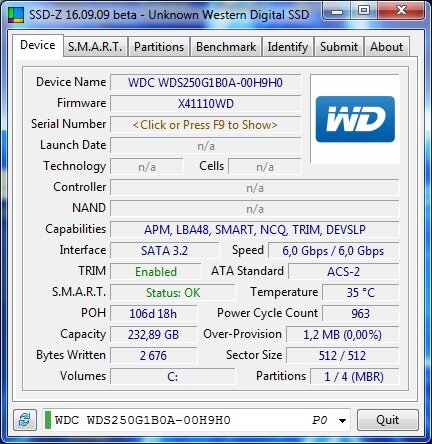432x444 pixels.
Task: Click the Interface value SATA 3.2
Action: coord(165,251)
